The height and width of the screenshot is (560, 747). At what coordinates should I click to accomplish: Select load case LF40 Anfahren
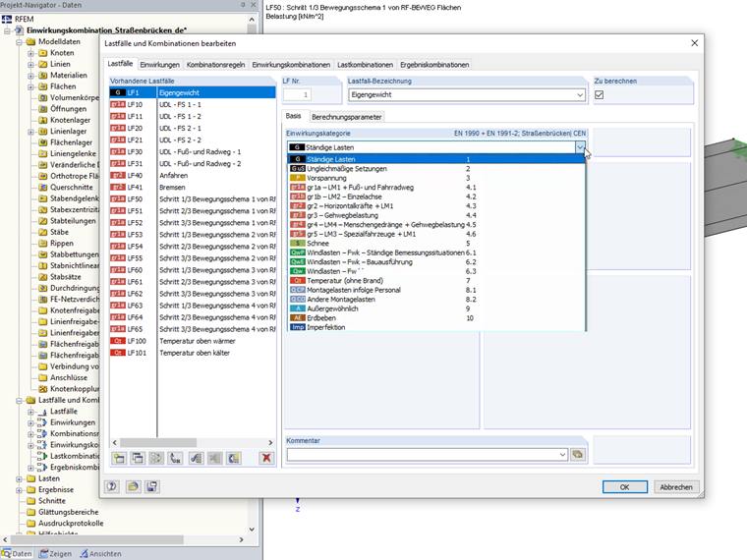click(193, 175)
